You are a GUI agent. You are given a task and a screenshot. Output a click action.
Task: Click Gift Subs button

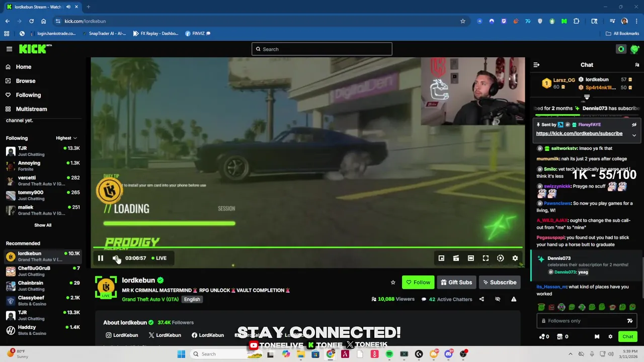[456, 283]
